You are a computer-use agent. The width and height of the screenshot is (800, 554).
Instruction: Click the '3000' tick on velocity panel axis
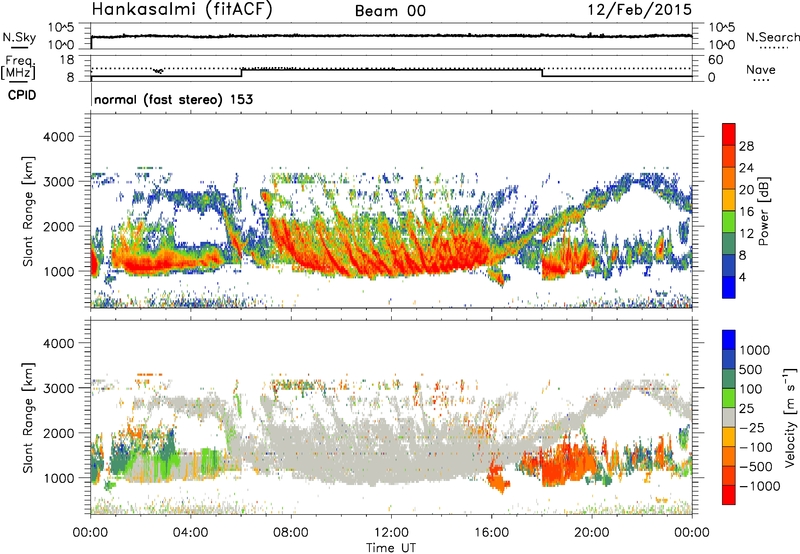click(58, 388)
